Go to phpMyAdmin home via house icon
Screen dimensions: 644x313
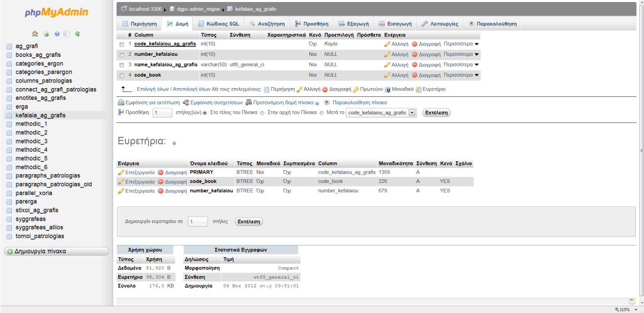(35, 34)
